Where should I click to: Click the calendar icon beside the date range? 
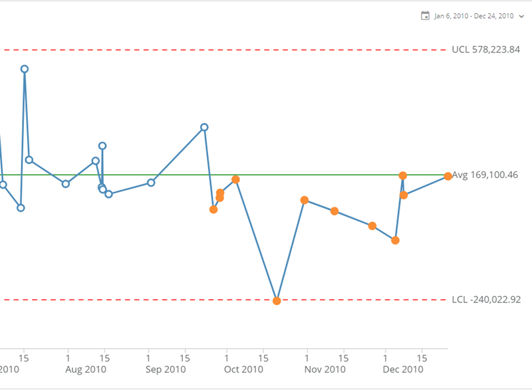(425, 16)
